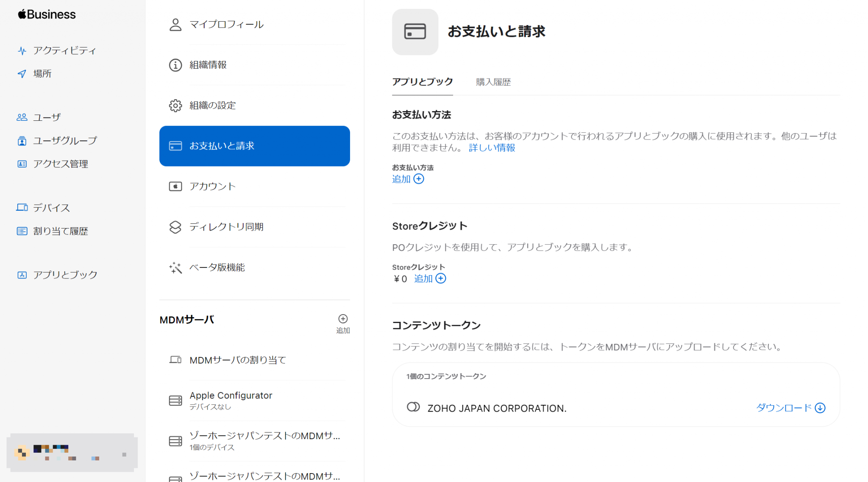868x482 pixels.
Task: Switch to the 購入履歴 tab
Action: click(493, 82)
